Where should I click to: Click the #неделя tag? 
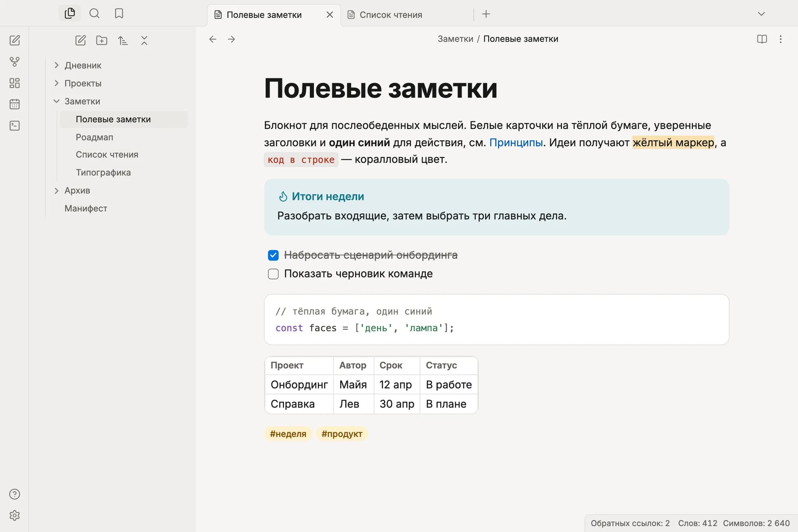coord(288,434)
